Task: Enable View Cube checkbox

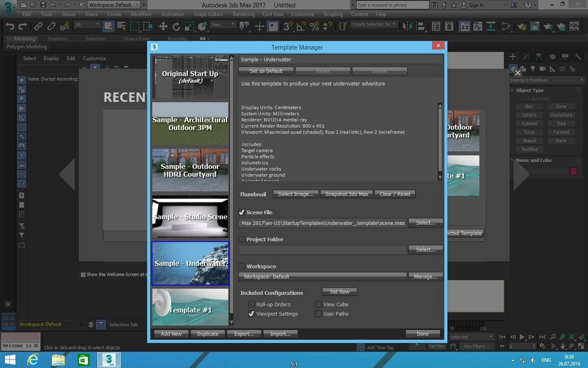Action: coord(318,304)
